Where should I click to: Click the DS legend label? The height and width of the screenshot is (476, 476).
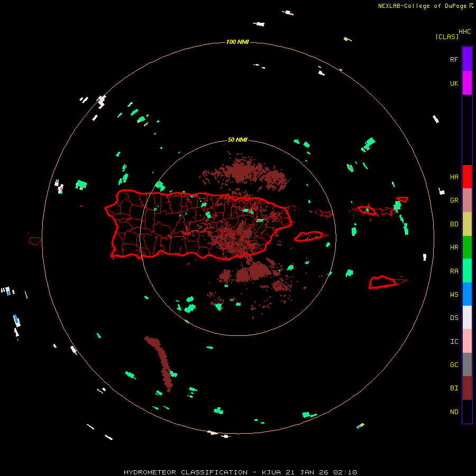click(x=454, y=317)
